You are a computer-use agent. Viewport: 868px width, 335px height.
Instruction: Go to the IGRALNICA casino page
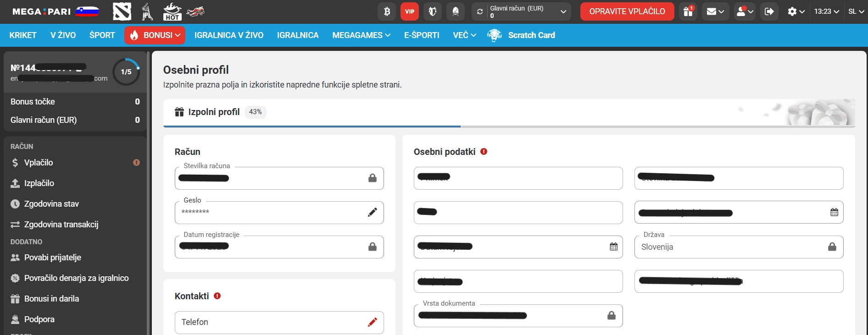click(x=298, y=35)
